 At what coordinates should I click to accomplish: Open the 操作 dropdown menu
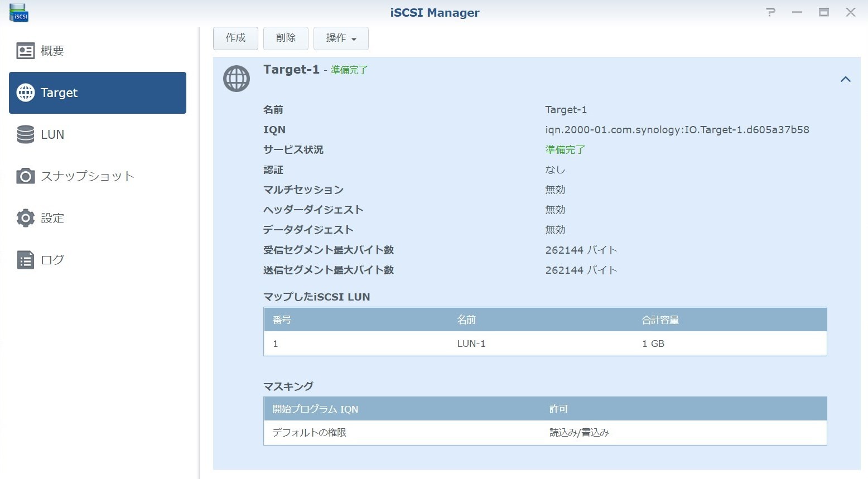[341, 38]
